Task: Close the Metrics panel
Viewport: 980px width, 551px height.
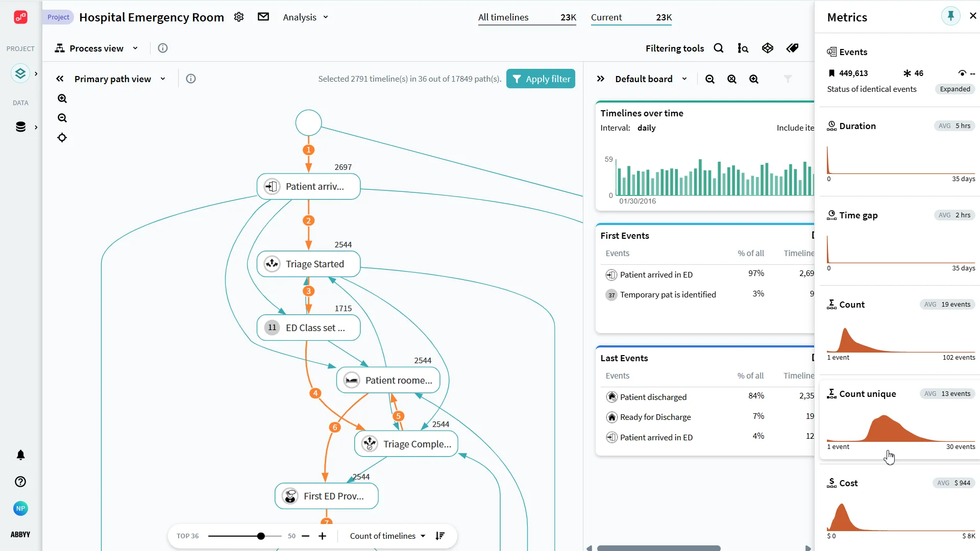Action: pos(973,16)
